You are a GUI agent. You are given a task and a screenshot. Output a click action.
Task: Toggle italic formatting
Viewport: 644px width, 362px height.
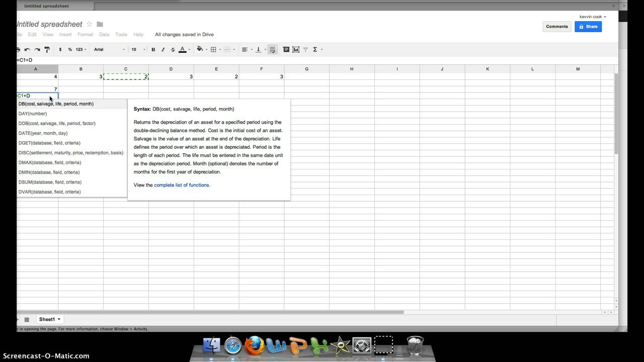point(163,49)
